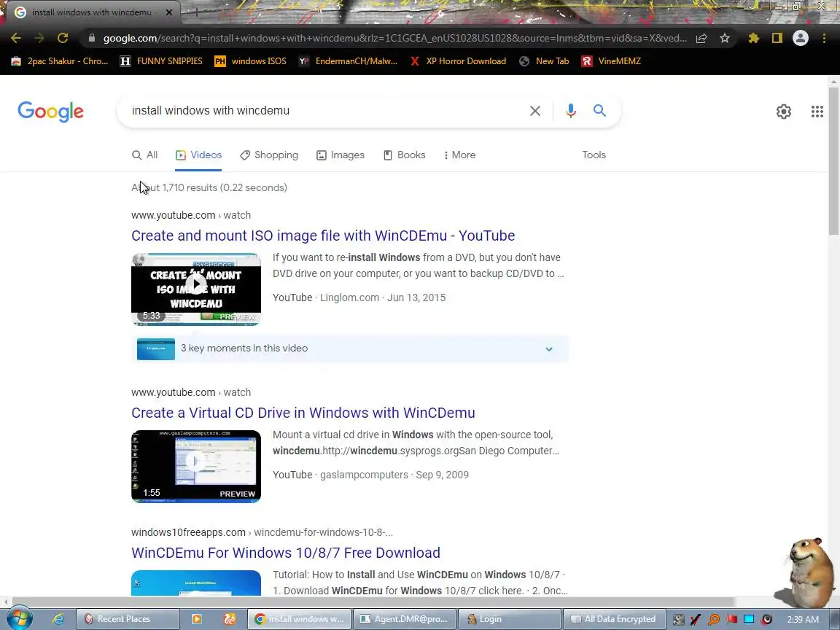Click the About 1,710 results text
The width and height of the screenshot is (840, 630).
(209, 187)
